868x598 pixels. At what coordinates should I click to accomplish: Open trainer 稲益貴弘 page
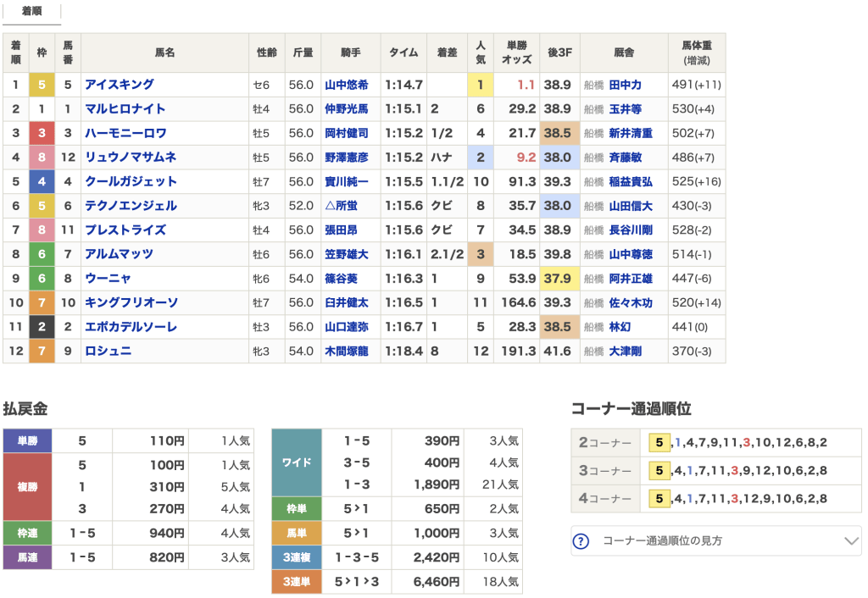tap(631, 181)
